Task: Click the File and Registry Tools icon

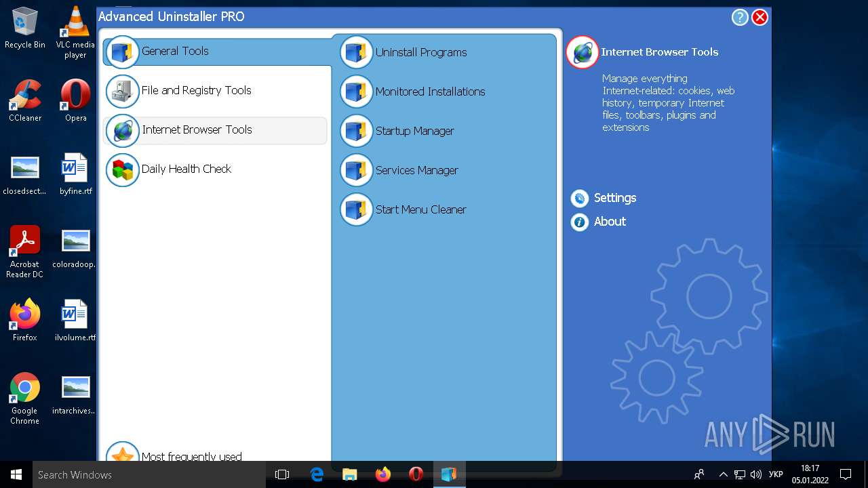Action: 123,91
